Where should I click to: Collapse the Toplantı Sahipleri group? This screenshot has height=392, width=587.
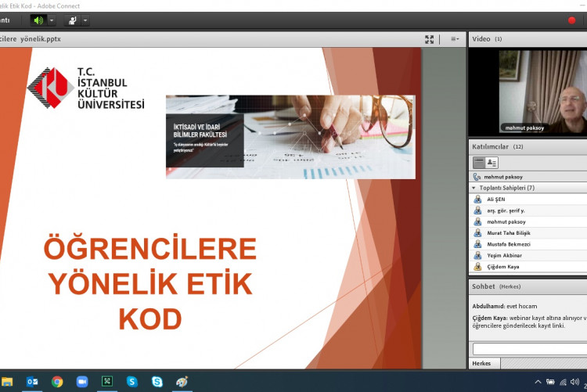pos(474,188)
